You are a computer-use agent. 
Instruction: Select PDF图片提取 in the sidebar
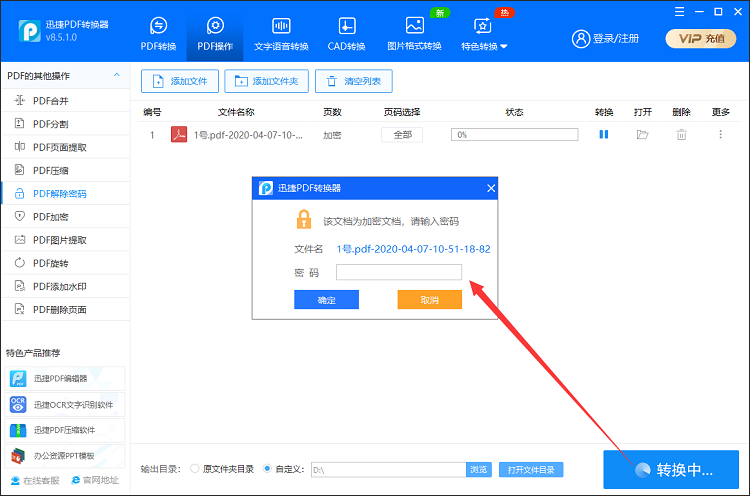[66, 240]
